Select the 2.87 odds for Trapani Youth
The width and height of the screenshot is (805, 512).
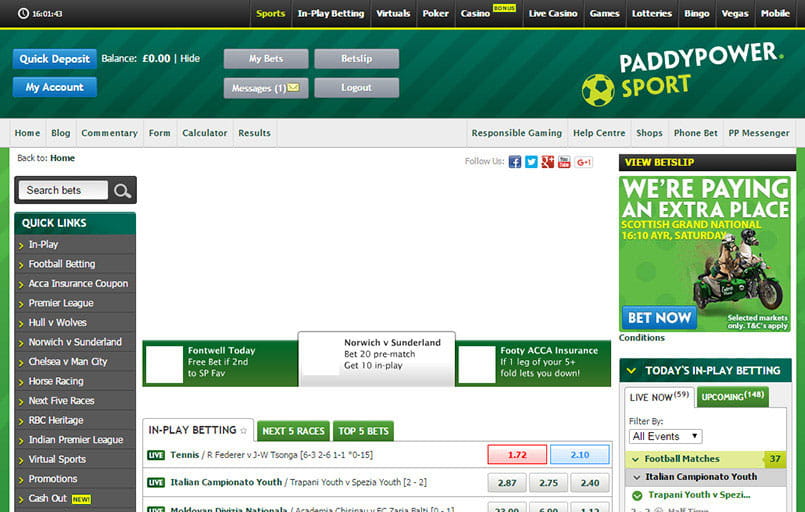pos(507,483)
